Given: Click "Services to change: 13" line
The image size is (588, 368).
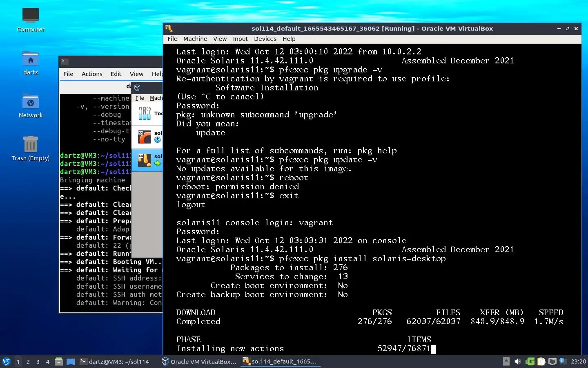Looking at the screenshot, I should [291, 276].
